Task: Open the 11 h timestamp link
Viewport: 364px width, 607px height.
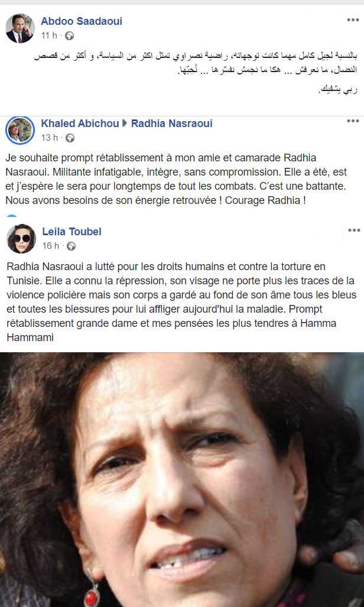Action: 49,35
